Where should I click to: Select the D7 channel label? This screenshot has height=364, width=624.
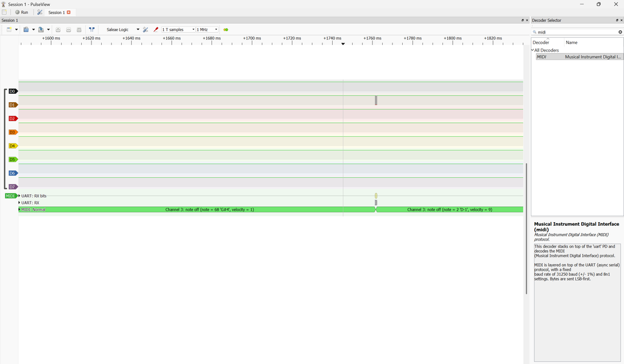pyautogui.click(x=13, y=187)
